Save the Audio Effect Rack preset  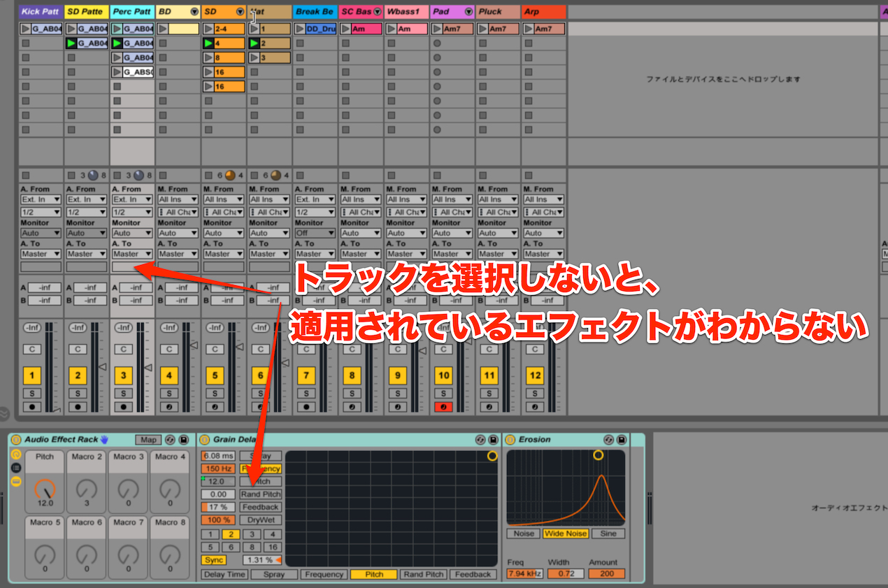tap(183, 440)
